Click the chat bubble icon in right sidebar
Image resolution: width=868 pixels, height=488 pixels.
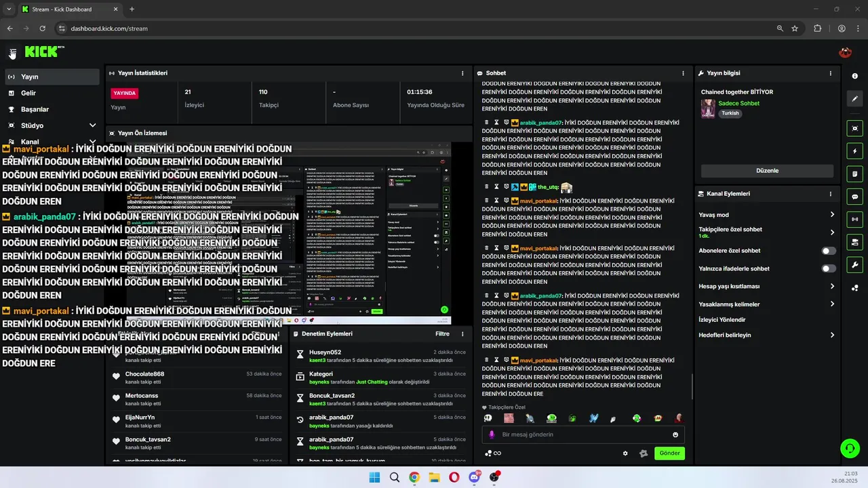(854, 197)
